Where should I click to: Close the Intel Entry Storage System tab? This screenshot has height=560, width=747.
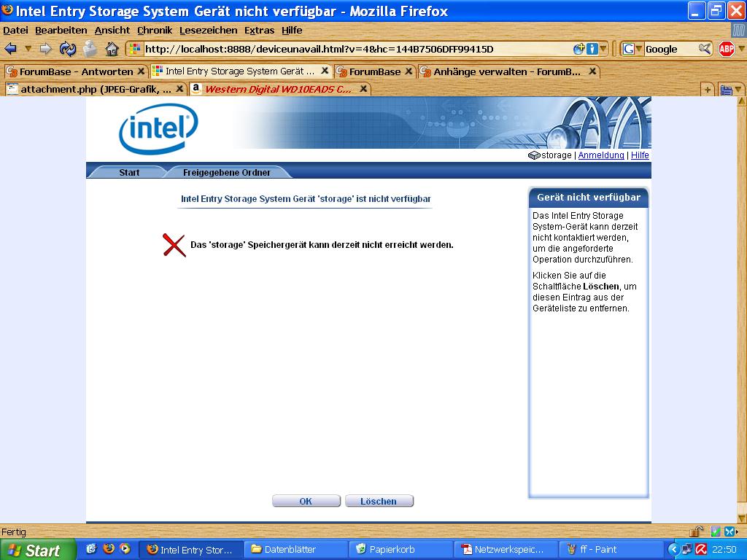click(325, 71)
